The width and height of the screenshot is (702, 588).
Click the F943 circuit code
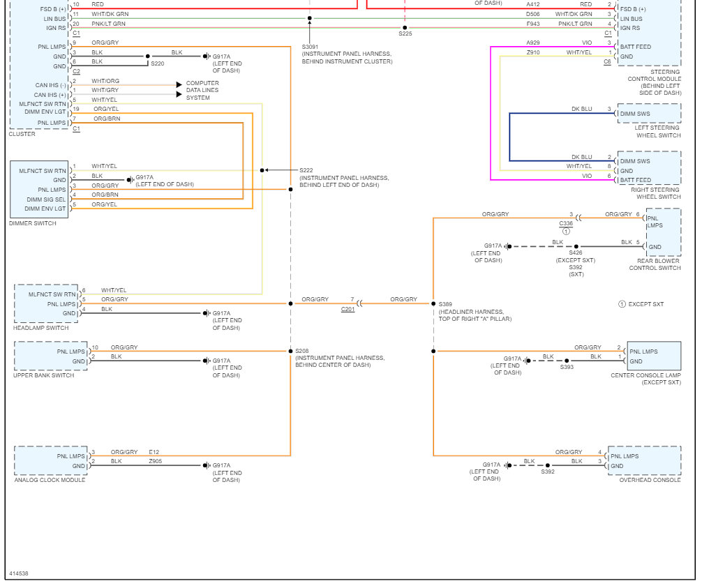point(532,24)
